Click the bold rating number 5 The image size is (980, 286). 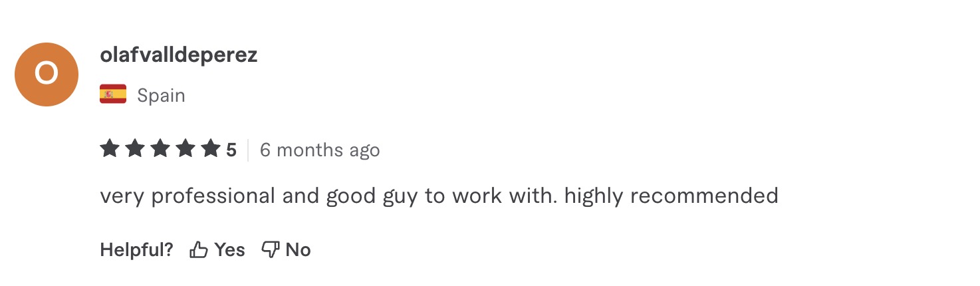click(x=231, y=150)
